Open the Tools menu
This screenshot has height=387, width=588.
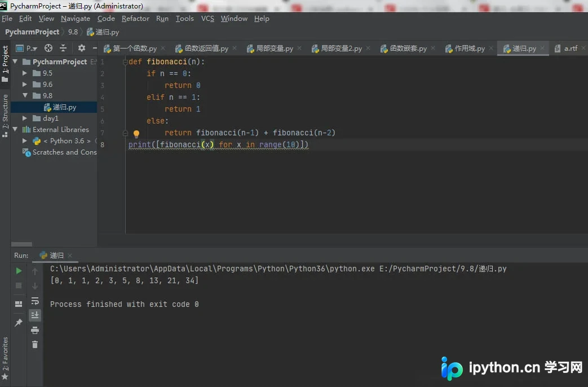point(185,19)
